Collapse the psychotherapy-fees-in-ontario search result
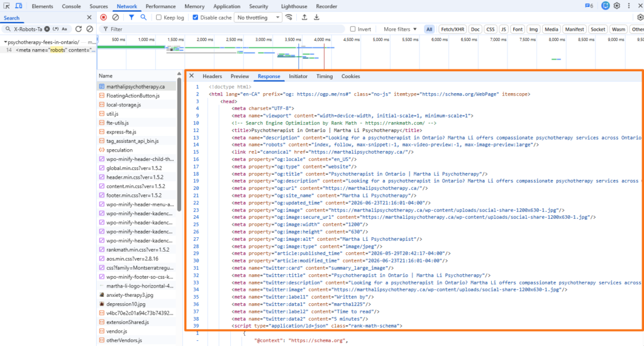The image size is (644, 346). (6, 42)
